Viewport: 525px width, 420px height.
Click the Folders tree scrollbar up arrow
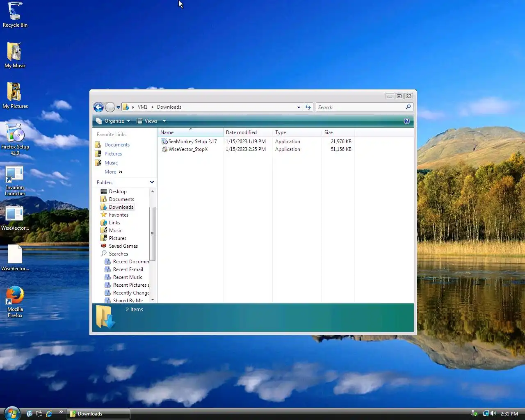pos(153,191)
